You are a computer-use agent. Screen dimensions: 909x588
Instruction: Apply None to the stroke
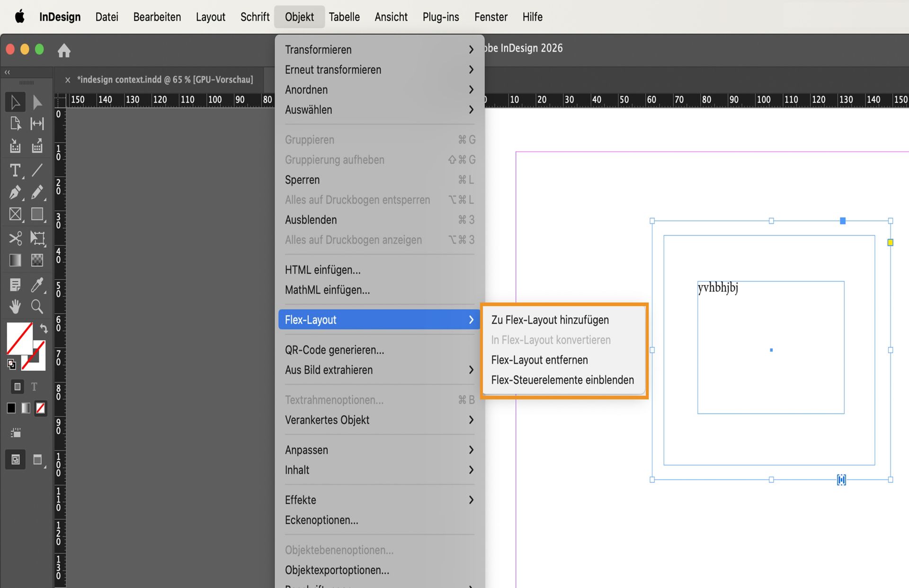point(40,408)
